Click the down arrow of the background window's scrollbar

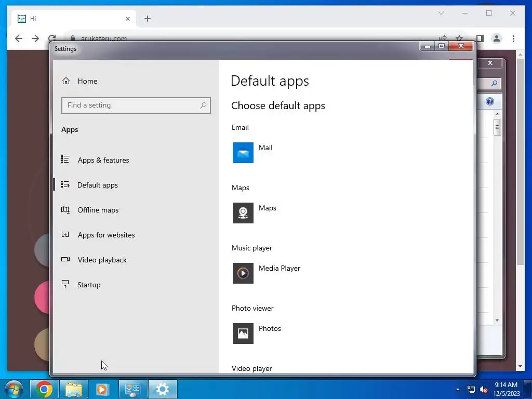pyautogui.click(x=497, y=320)
